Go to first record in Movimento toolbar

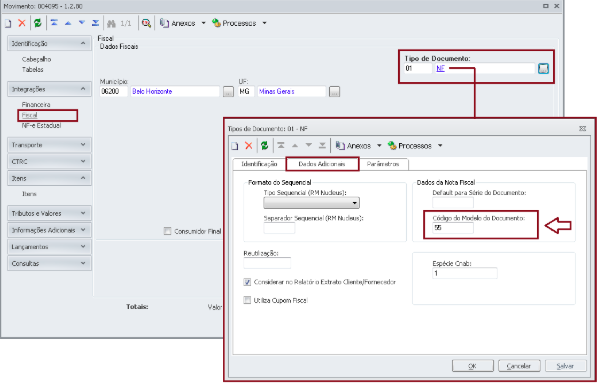pyautogui.click(x=54, y=23)
